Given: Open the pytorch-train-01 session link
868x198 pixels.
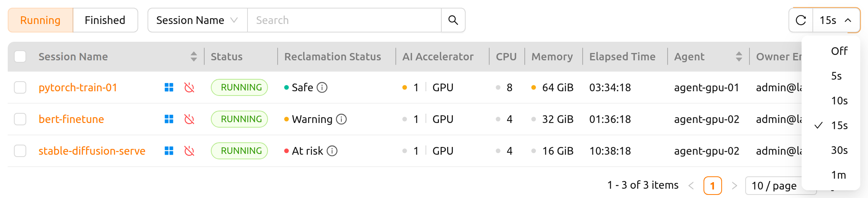Looking at the screenshot, I should pyautogui.click(x=78, y=87).
